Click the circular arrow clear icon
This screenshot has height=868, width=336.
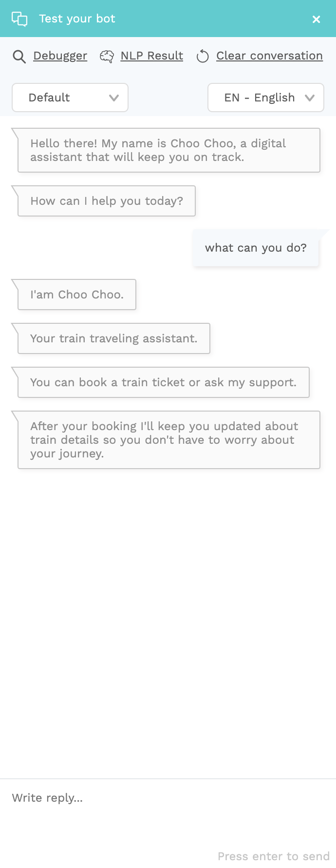pyautogui.click(x=203, y=57)
